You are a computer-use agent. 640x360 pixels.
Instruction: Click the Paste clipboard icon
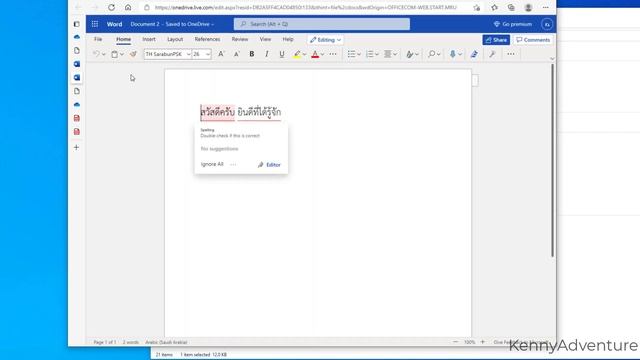(x=115, y=54)
